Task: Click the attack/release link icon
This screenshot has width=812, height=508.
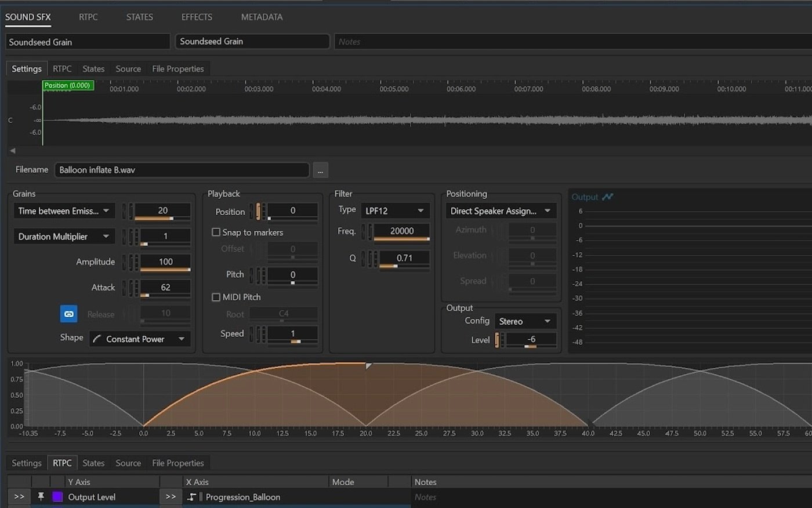Action: pyautogui.click(x=68, y=314)
